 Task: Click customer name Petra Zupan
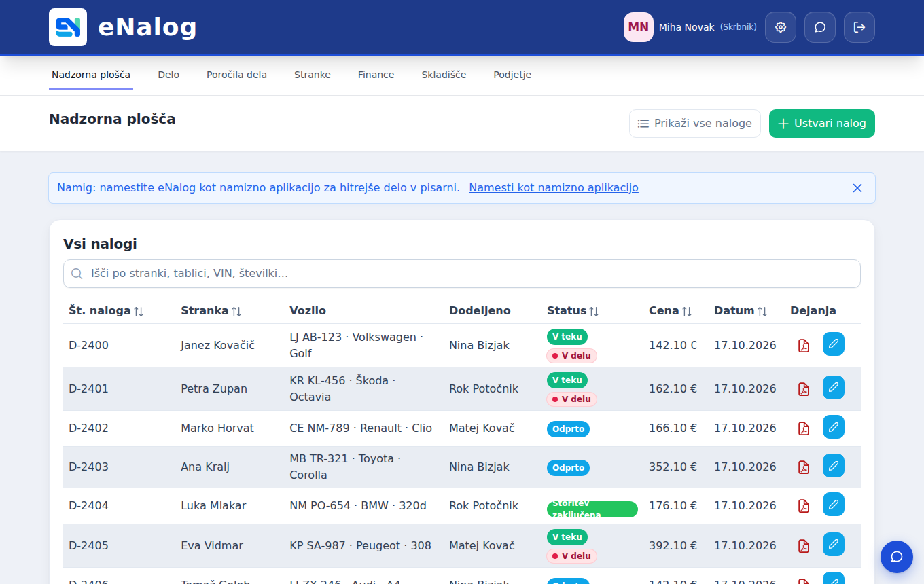tap(214, 389)
